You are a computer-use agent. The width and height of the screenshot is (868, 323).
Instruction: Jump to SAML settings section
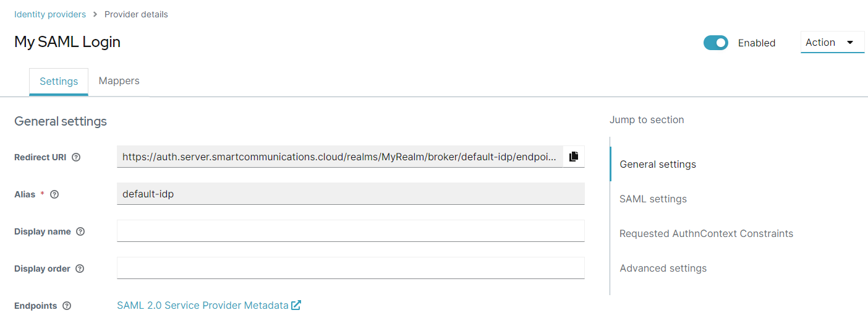click(x=653, y=199)
